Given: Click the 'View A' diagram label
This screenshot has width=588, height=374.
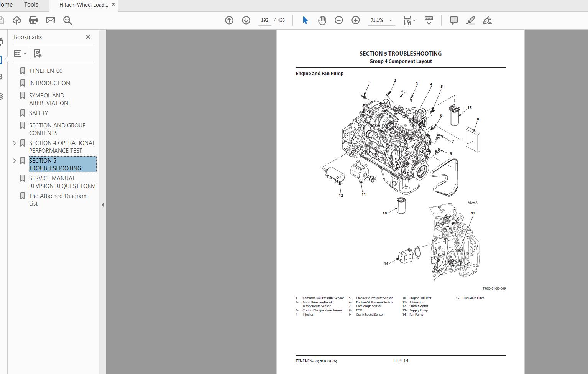Looking at the screenshot, I should (473, 203).
